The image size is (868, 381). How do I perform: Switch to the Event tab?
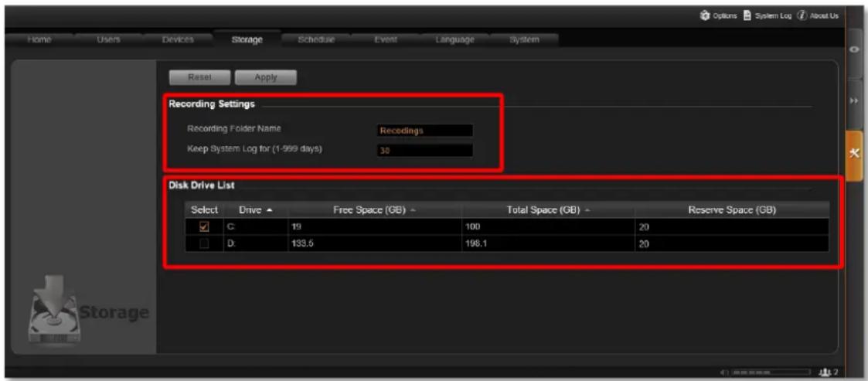[385, 39]
